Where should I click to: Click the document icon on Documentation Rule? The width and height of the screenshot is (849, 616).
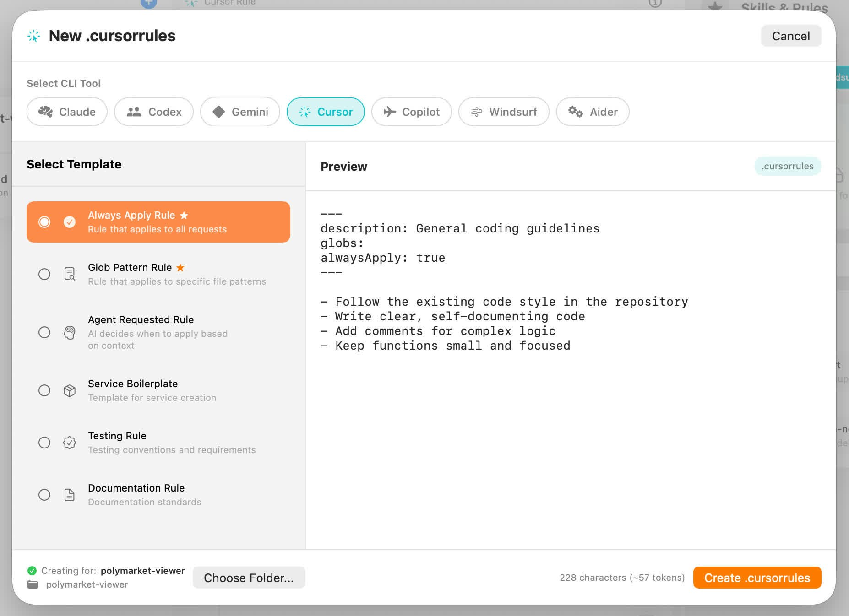69,495
